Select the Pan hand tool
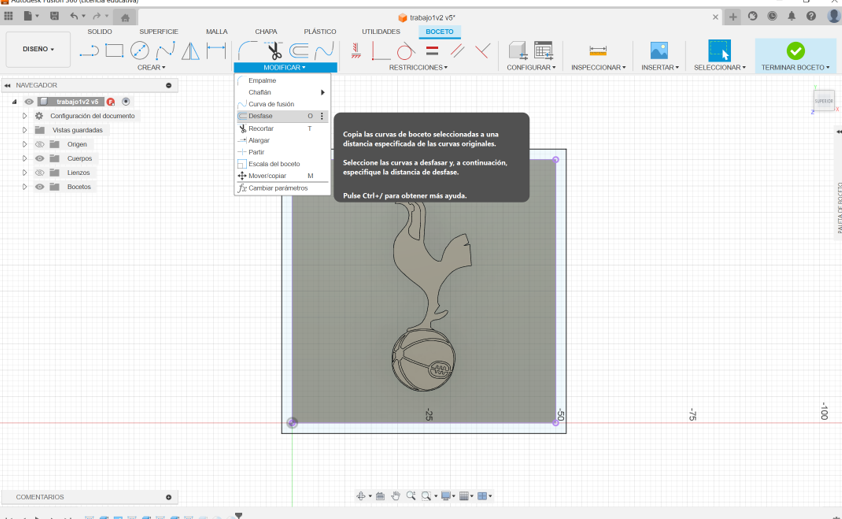Image resolution: width=842 pixels, height=519 pixels. pos(396,496)
